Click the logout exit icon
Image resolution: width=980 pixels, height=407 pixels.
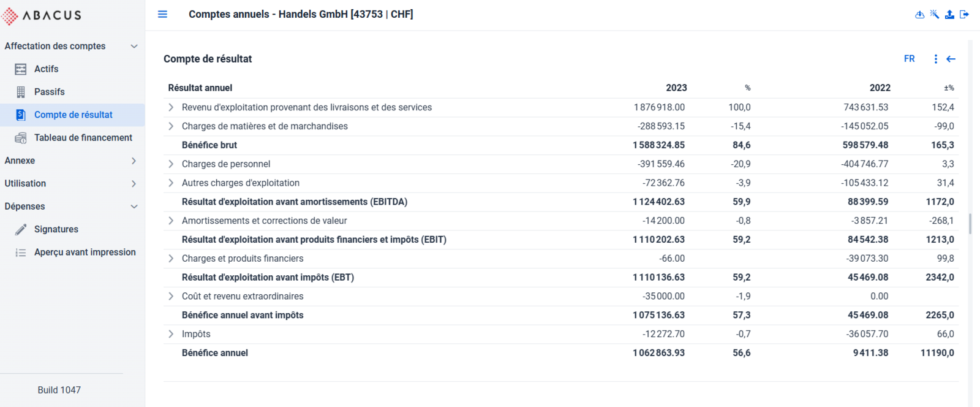click(964, 15)
